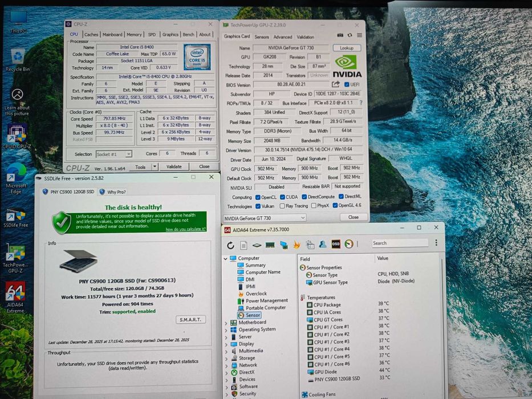The height and width of the screenshot is (399, 532).
Task: Click GPU-Z screenshot camera icon
Action: pyautogui.click(x=340, y=35)
